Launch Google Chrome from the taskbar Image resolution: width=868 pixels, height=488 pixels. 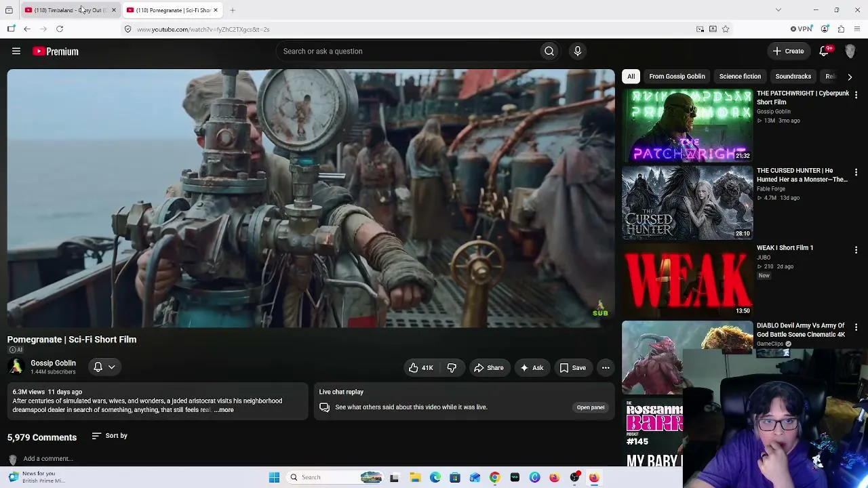[494, 477]
